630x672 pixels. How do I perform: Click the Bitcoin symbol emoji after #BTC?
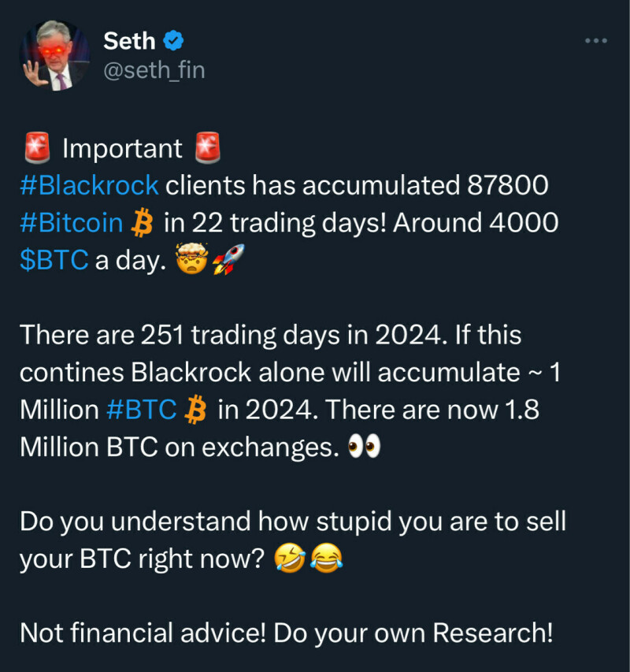[194, 410]
